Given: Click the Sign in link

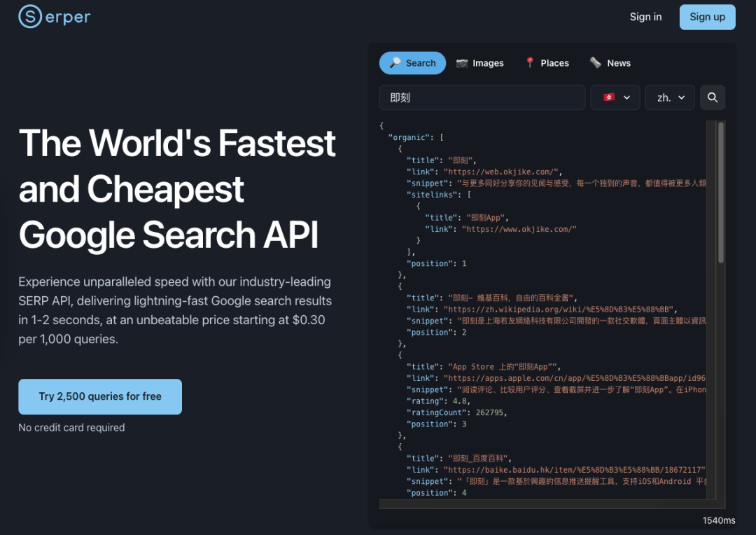Looking at the screenshot, I should point(645,17).
